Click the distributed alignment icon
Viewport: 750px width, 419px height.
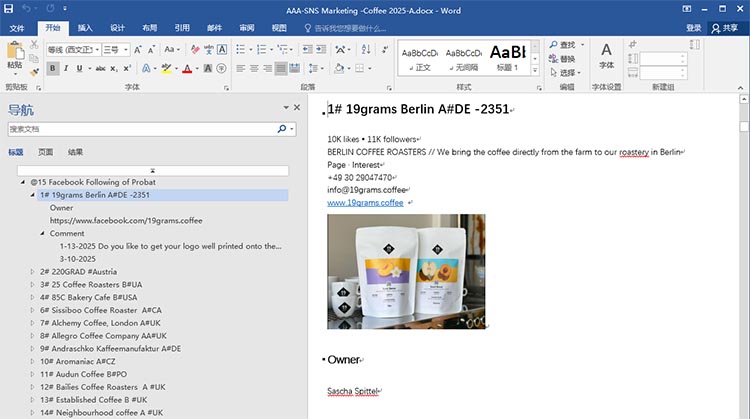tap(295, 68)
